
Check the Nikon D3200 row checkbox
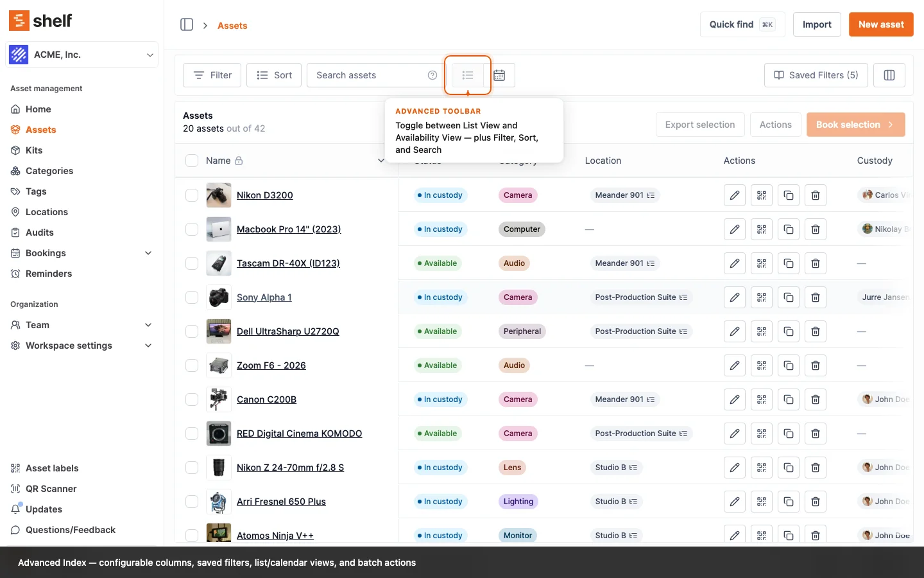click(192, 195)
